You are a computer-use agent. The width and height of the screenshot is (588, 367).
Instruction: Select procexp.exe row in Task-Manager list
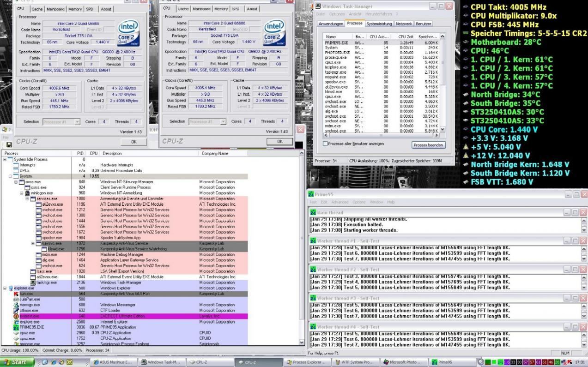[x=381, y=58]
